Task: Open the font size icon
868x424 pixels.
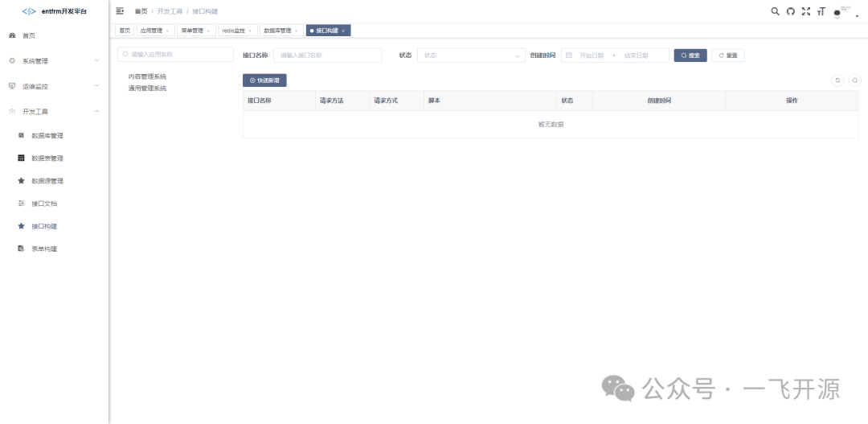Action: [x=821, y=11]
